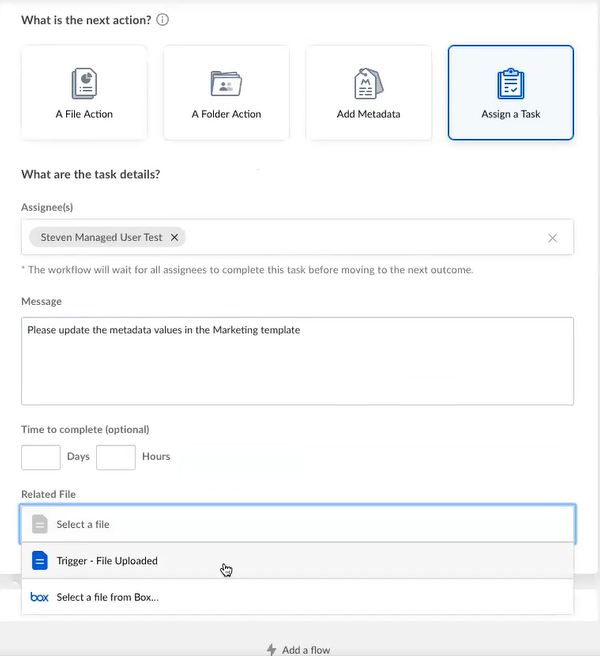Screen dimensions: 600x656
Task: Click the Hours input box
Action: coord(116,457)
